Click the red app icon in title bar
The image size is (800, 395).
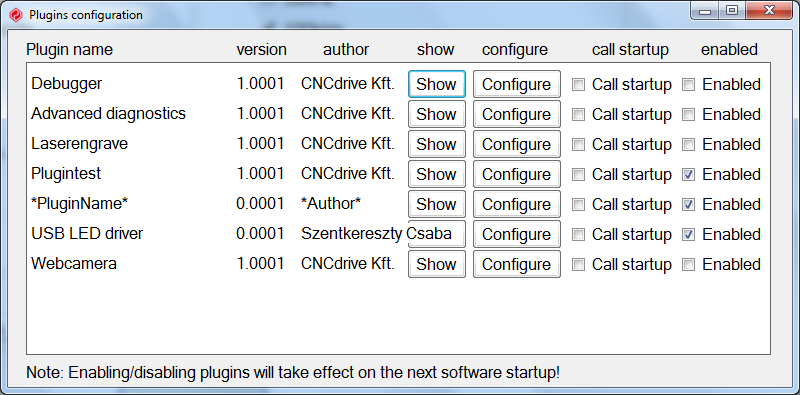pyautogui.click(x=16, y=15)
